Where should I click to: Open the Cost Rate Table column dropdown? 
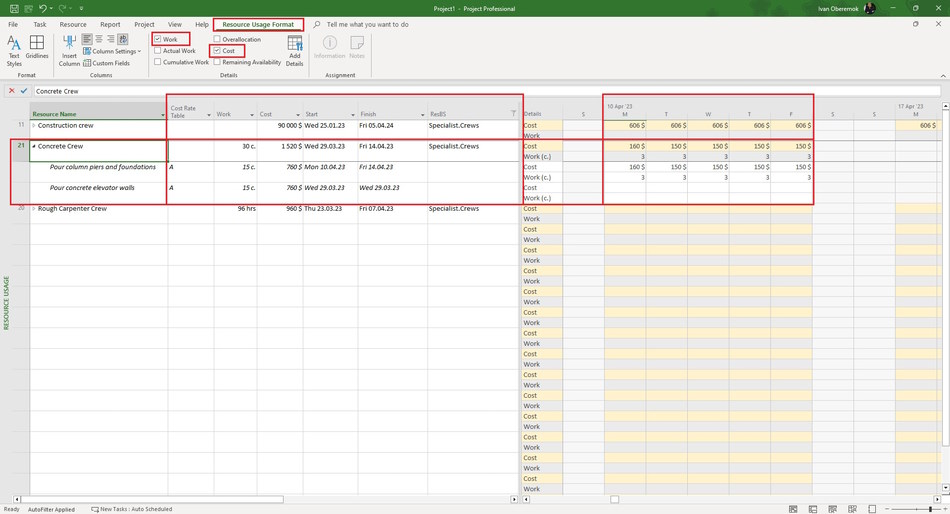tap(209, 115)
